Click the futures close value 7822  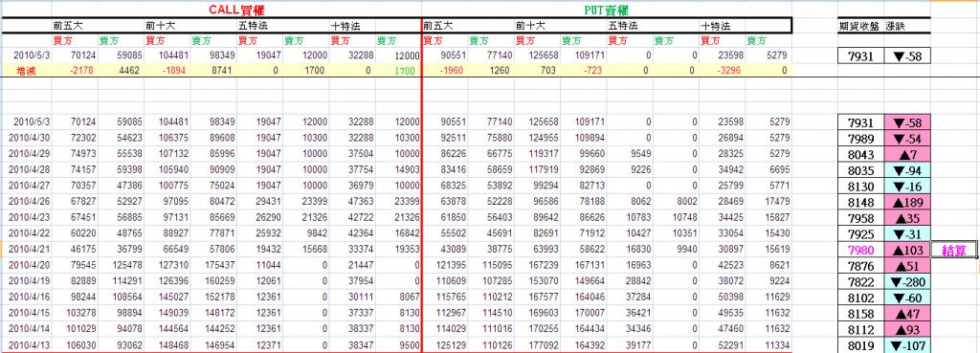point(861,282)
